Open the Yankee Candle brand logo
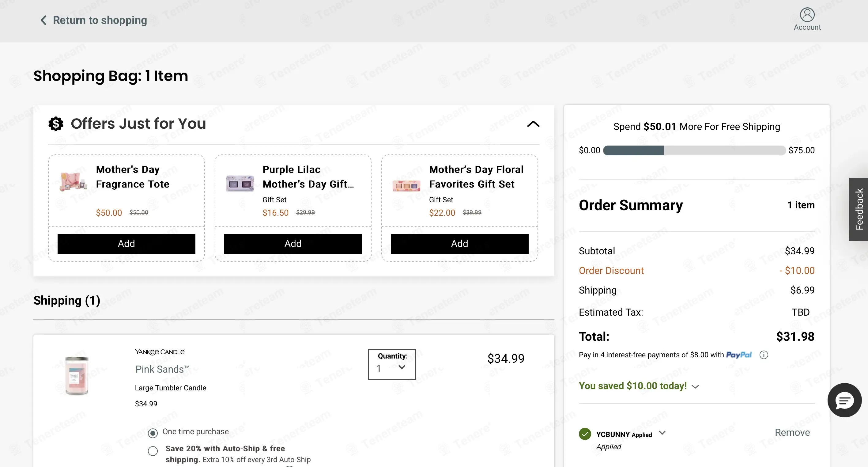The height and width of the screenshot is (467, 868). tap(160, 352)
